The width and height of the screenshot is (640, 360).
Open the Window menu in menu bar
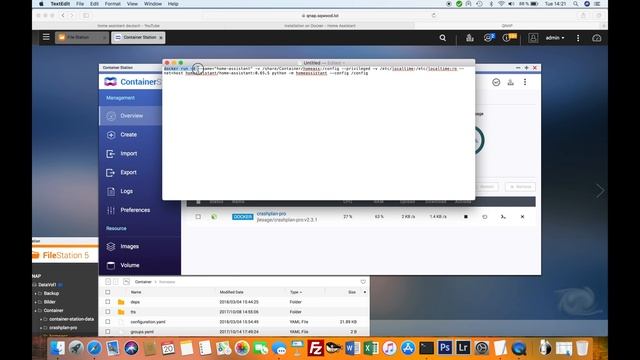153,4
